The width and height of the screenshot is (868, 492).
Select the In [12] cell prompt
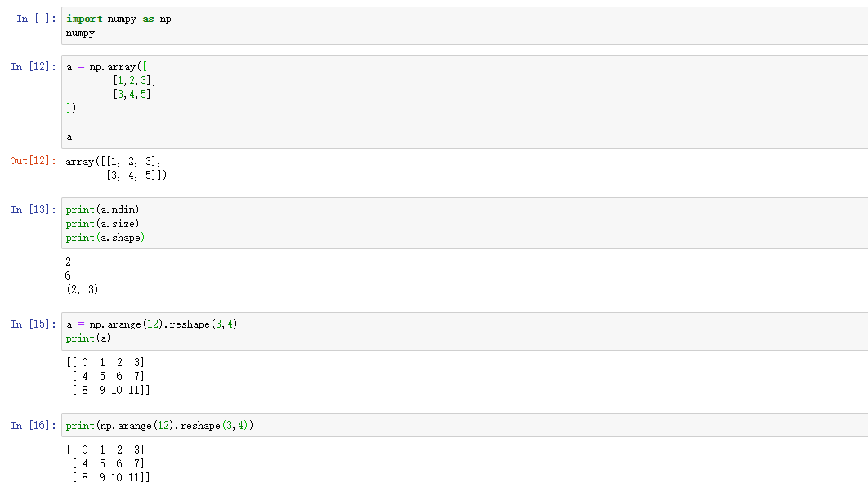click(x=34, y=67)
